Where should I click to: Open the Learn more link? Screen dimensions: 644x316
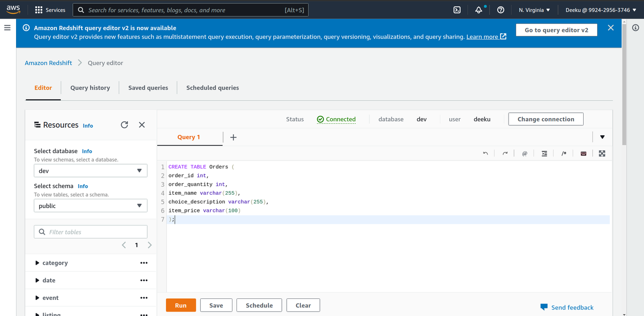point(487,37)
